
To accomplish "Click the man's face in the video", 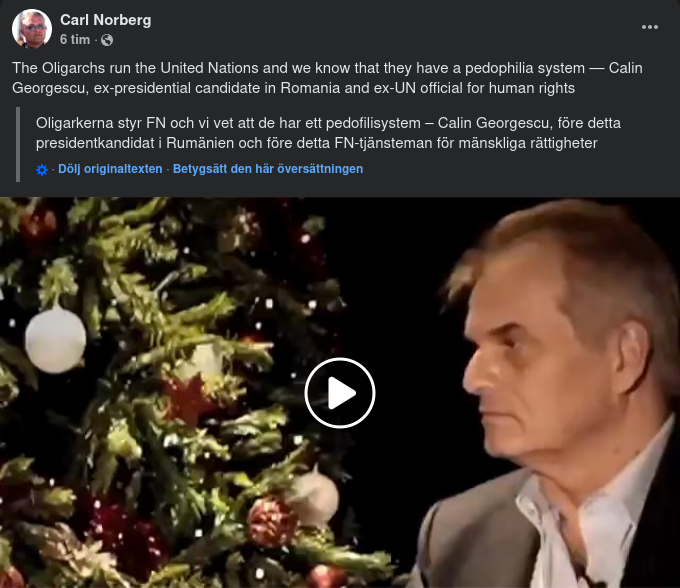I will [x=525, y=369].
